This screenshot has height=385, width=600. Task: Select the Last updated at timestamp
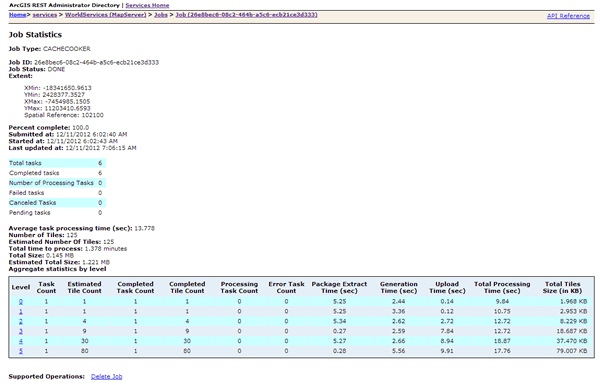101,148
